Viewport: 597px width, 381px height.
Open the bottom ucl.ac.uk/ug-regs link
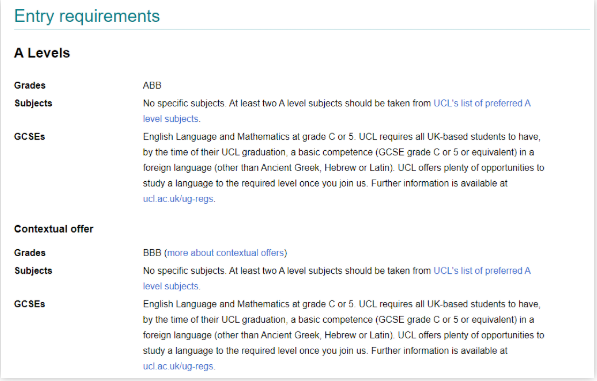[178, 367]
